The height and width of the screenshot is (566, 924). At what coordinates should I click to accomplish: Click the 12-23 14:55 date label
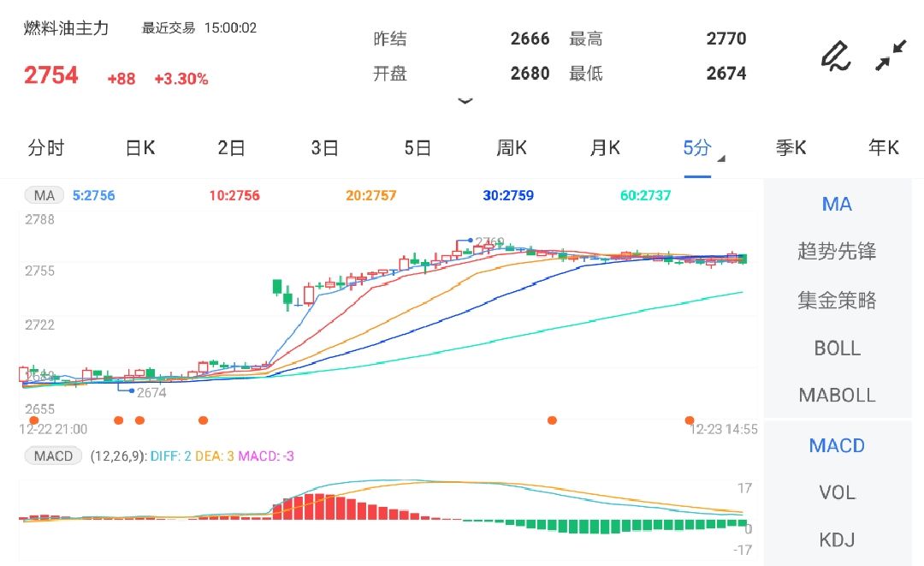click(724, 429)
